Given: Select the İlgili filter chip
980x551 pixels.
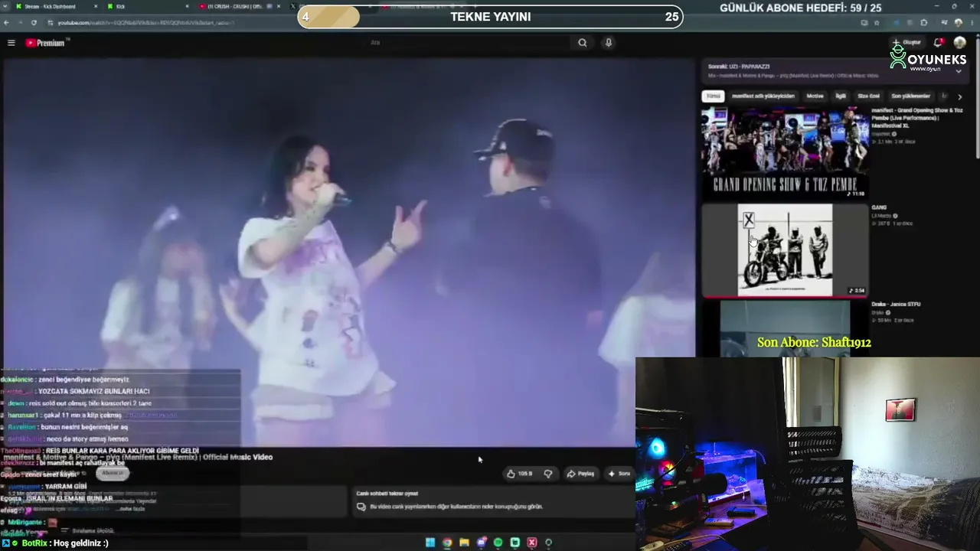Looking at the screenshot, I should [x=841, y=96].
